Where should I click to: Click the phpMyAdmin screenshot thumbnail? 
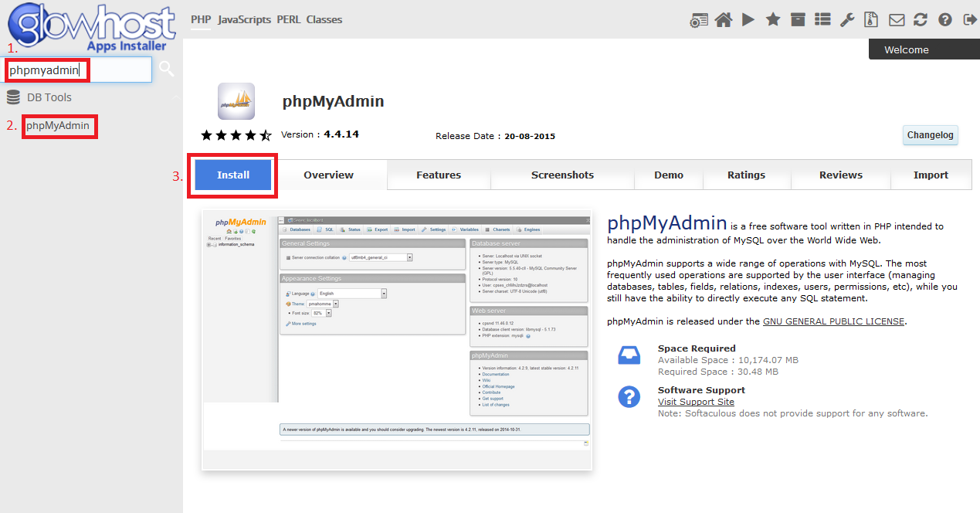396,340
